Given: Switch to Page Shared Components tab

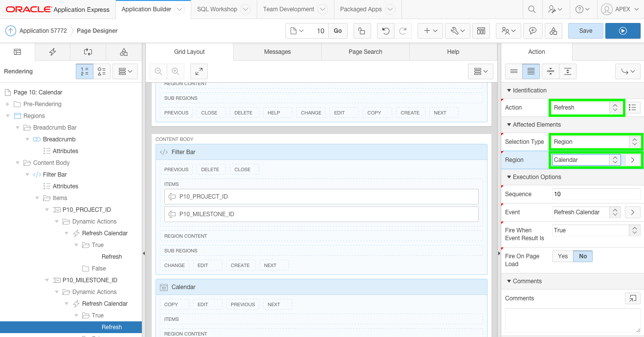Looking at the screenshot, I should tap(124, 52).
